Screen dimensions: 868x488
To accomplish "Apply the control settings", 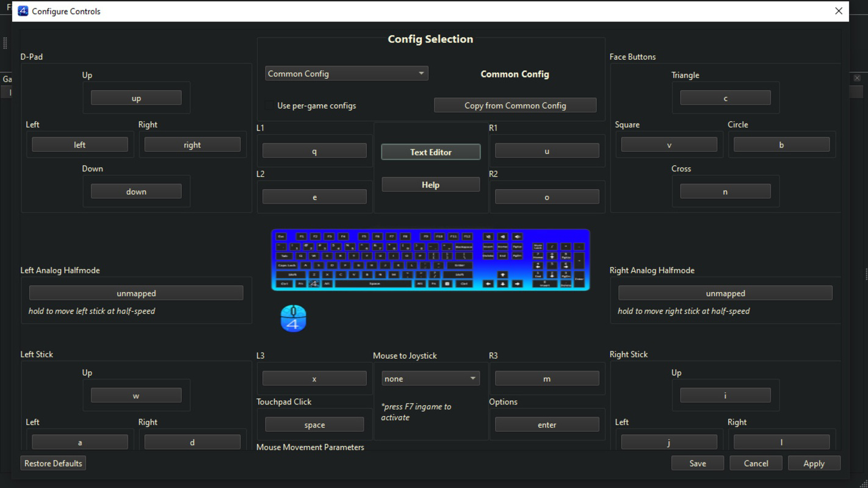I will 814,464.
